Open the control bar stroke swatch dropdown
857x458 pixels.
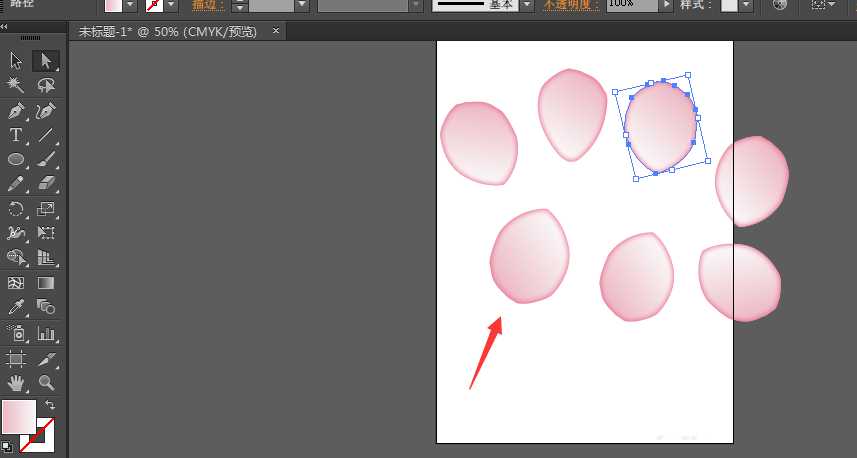pyautogui.click(x=171, y=4)
